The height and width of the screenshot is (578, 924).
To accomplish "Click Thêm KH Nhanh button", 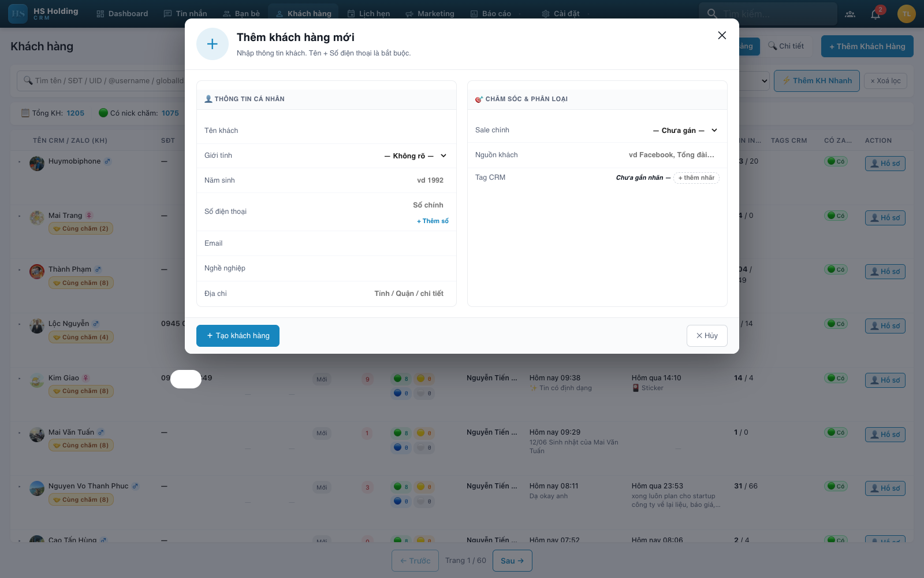I will point(817,81).
